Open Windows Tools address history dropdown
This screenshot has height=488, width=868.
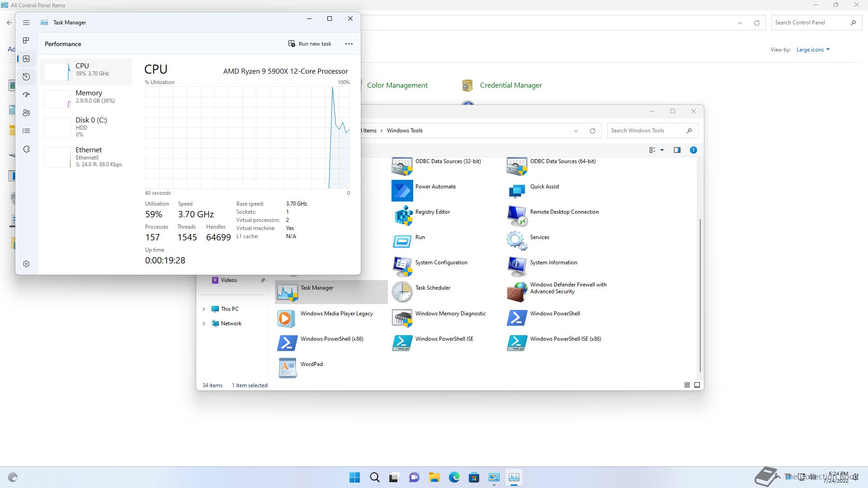pos(576,131)
